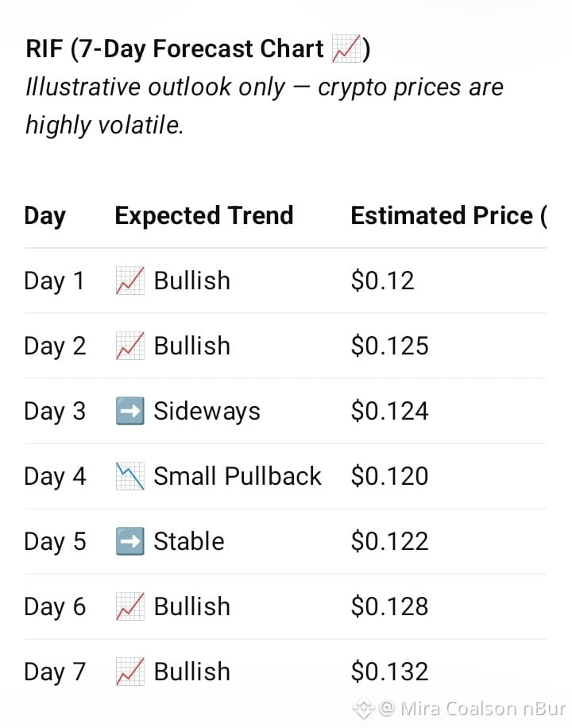Screen dimensions: 572x728
Task: Click the Day 4 downtrend chart icon
Action: pos(130,476)
